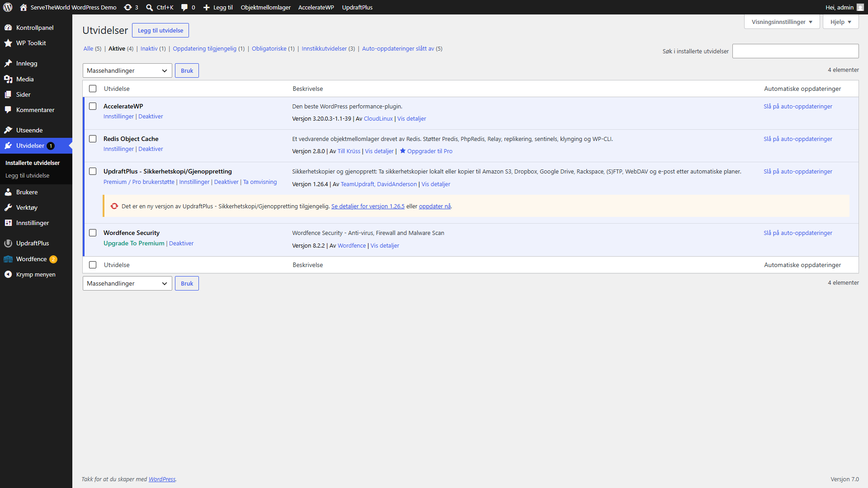Viewport: 868px width, 488px height.
Task: Check the AccelerateWP plugin checkbox
Action: pos(93,106)
